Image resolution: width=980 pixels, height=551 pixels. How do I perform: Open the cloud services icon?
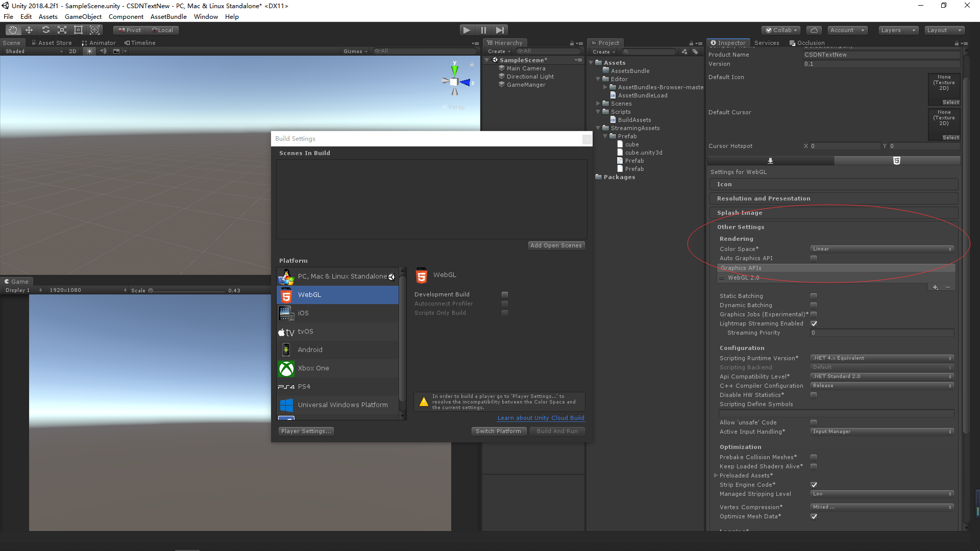click(814, 30)
